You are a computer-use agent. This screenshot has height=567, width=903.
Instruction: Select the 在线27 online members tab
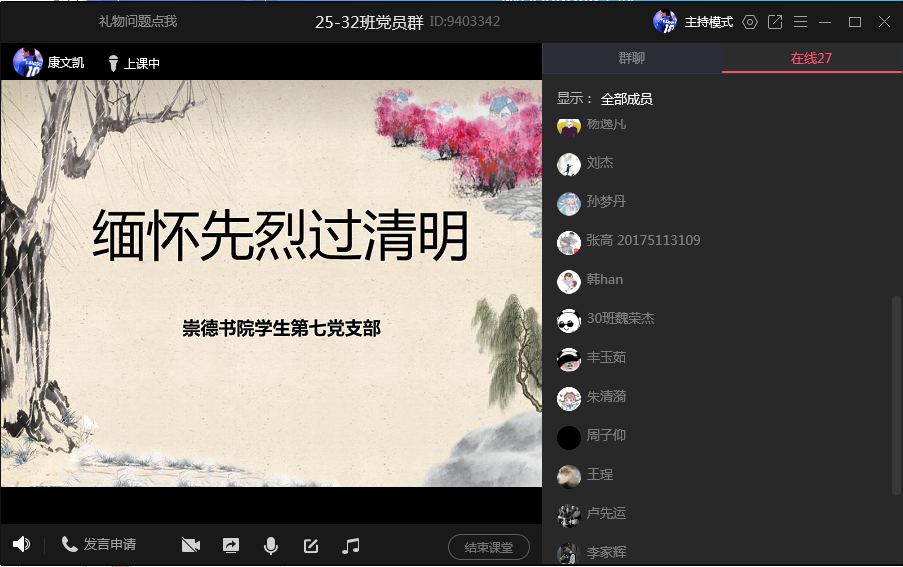tap(811, 58)
